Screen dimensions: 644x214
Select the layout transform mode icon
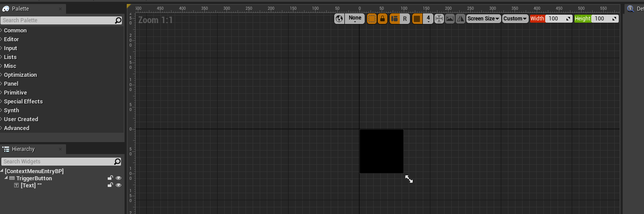point(394,19)
